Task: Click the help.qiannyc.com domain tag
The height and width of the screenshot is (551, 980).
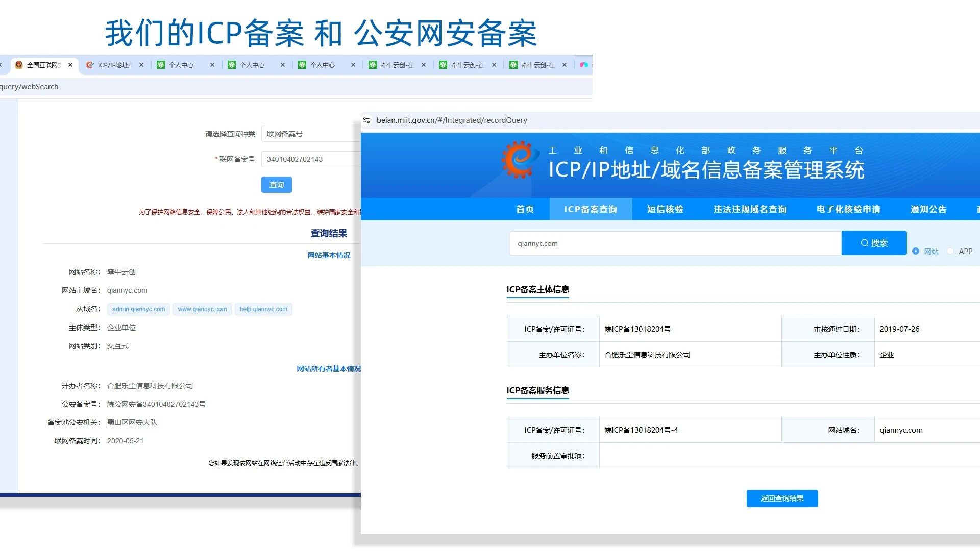Action: click(263, 309)
